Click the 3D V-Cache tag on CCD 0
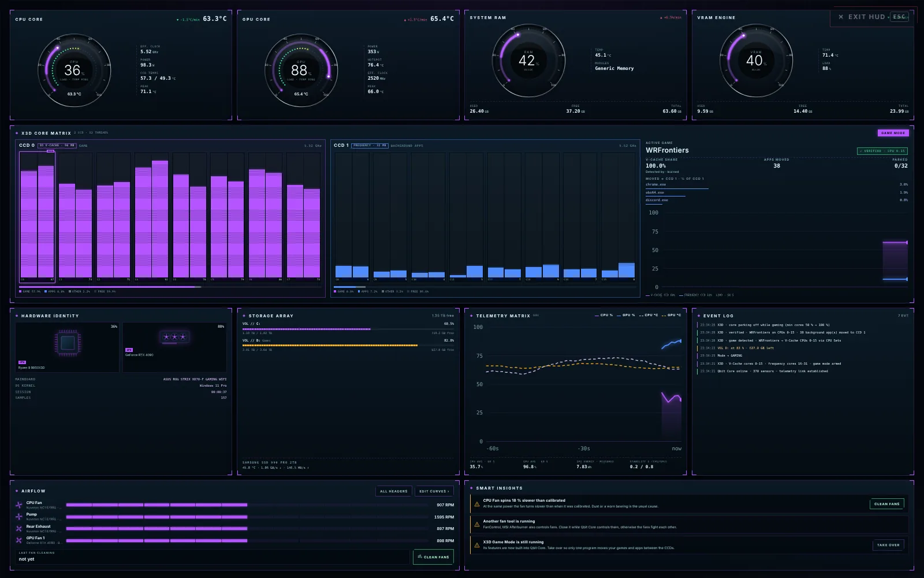 57,146
